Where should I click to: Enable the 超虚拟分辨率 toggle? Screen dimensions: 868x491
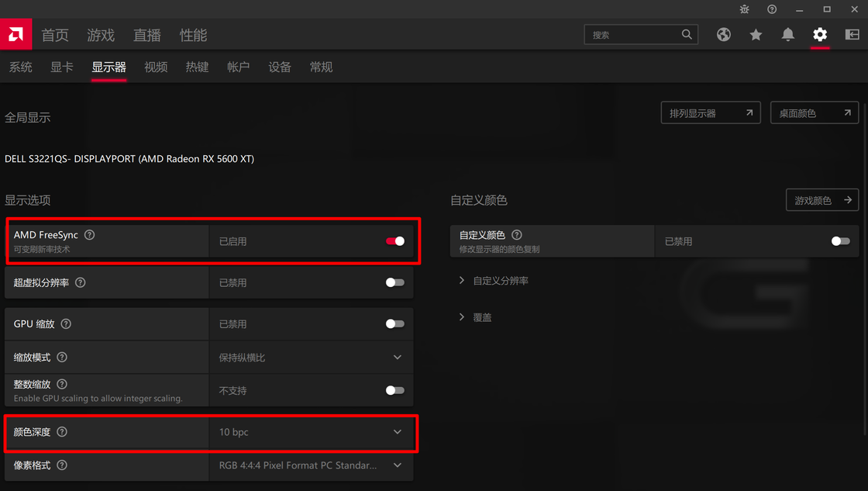pos(394,282)
